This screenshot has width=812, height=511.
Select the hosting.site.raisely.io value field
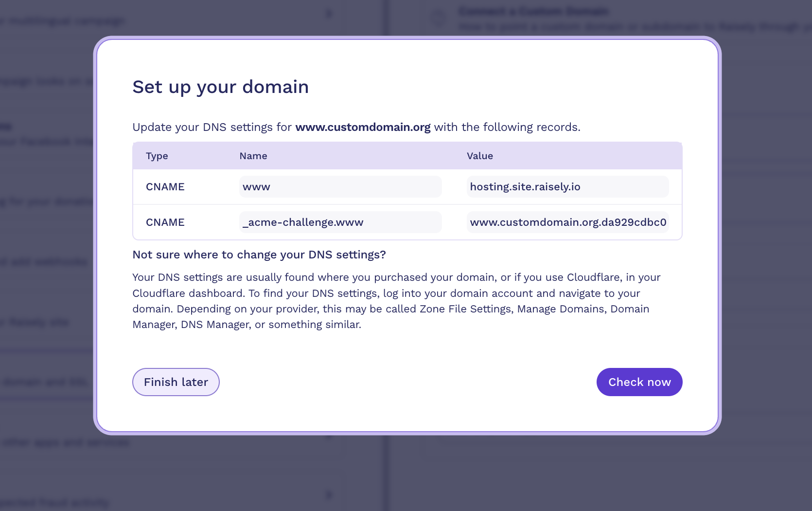[x=567, y=187]
